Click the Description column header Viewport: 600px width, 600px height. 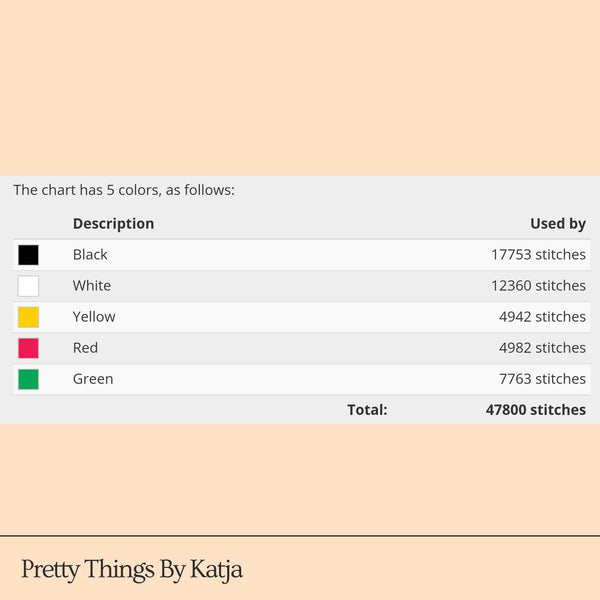tap(113, 224)
